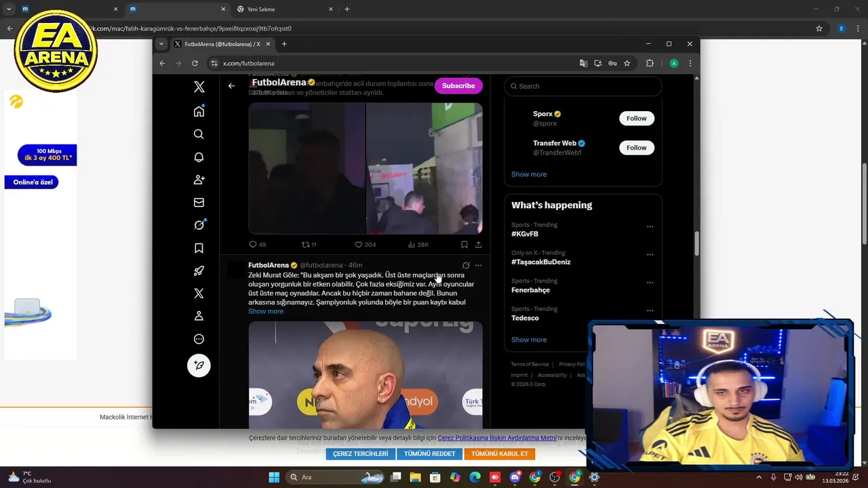
Task: Open Windows Start button on taskbar
Action: [x=274, y=477]
